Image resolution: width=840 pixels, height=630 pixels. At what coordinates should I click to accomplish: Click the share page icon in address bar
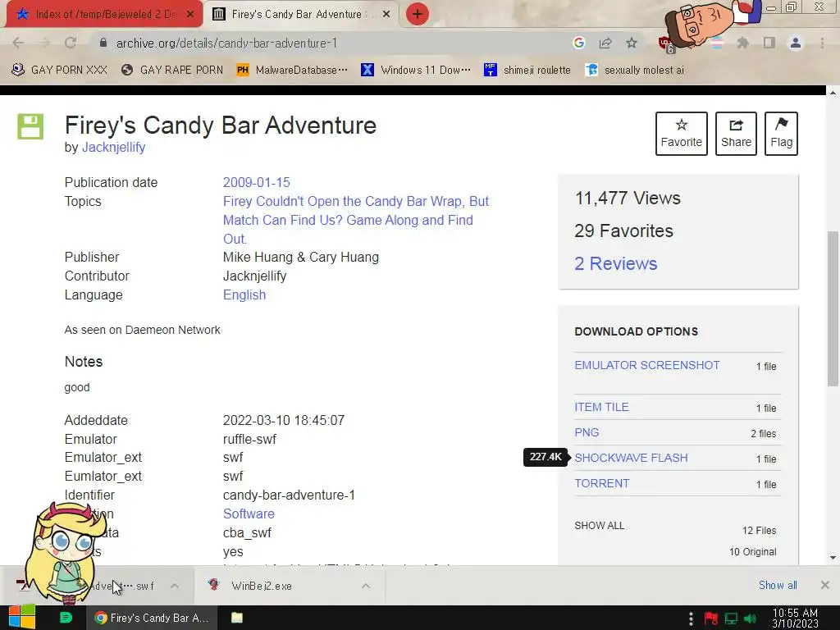point(605,43)
